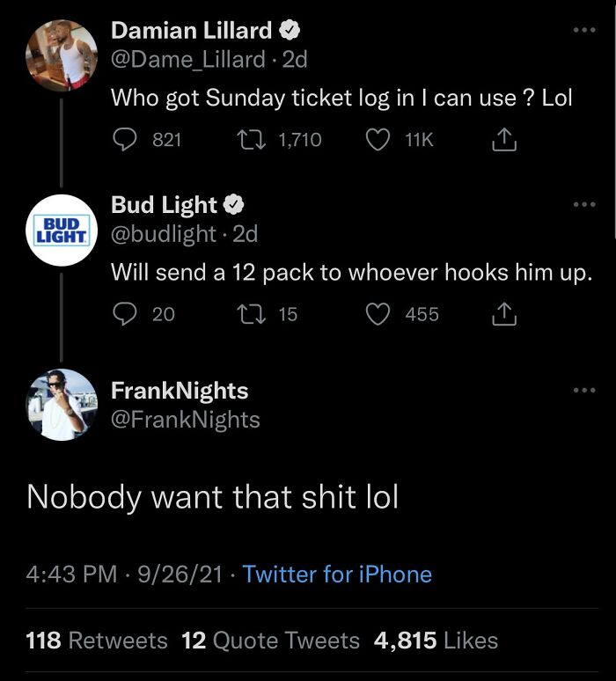The width and height of the screenshot is (616, 681).
Task: Show the 12 Quote Tweets
Action: (271, 641)
